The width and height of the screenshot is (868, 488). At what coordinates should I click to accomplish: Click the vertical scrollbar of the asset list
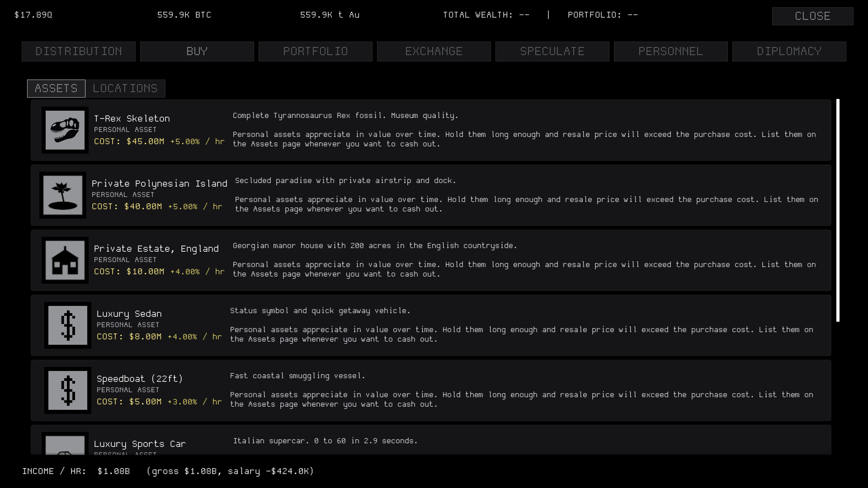point(838,211)
